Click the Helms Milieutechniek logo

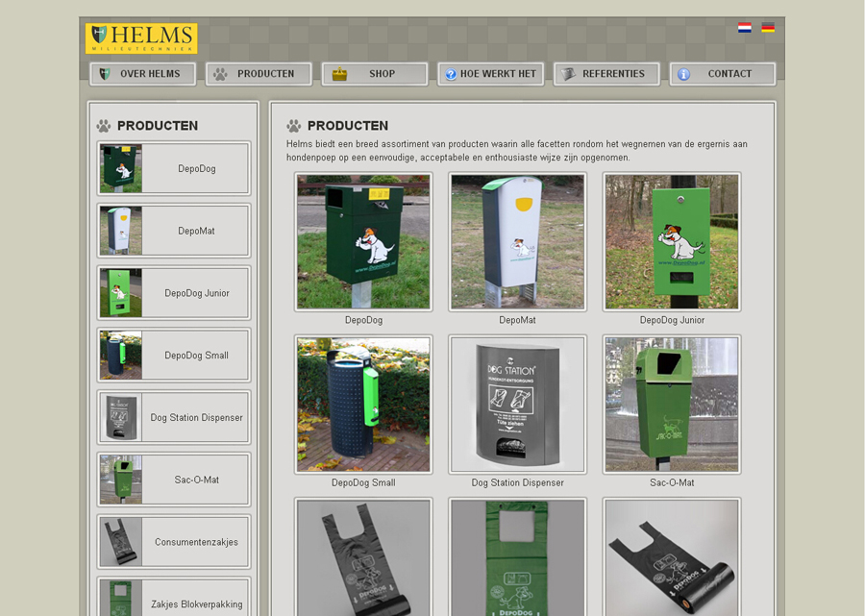(141, 38)
